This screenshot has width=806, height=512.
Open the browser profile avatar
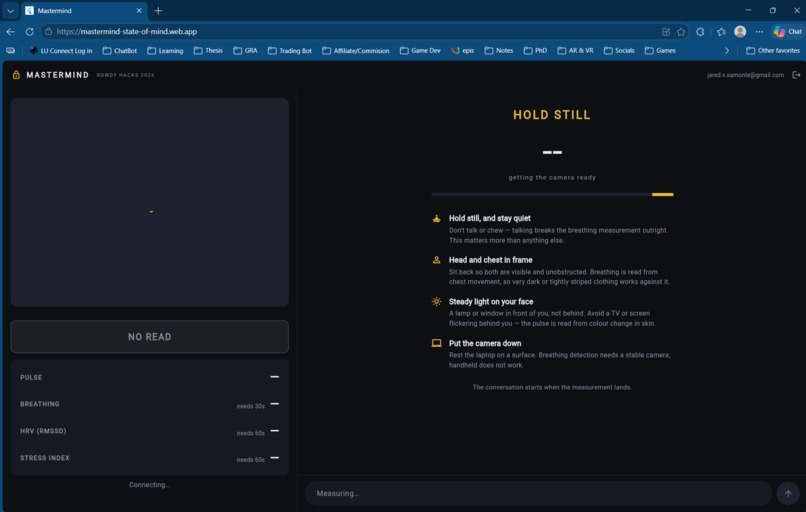[740, 31]
